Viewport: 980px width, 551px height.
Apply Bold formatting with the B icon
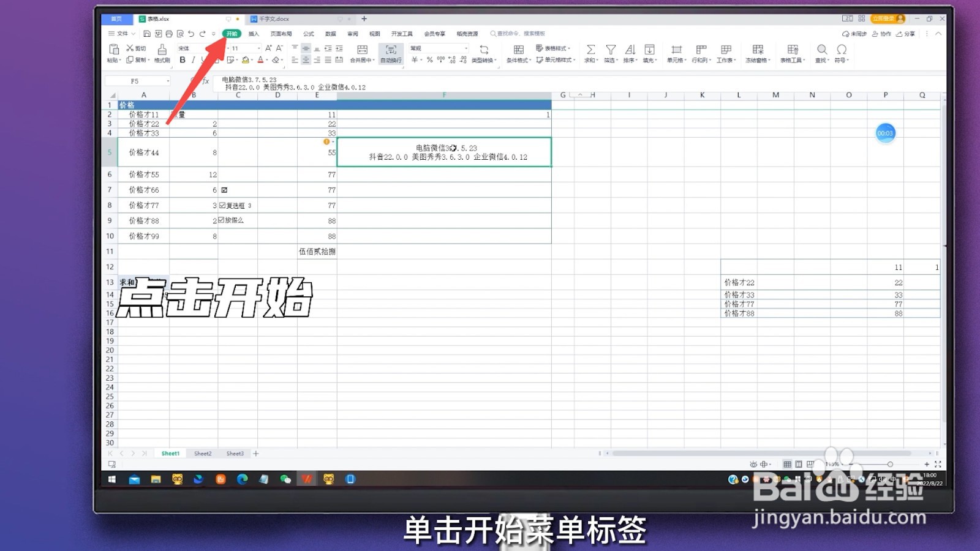pos(183,60)
